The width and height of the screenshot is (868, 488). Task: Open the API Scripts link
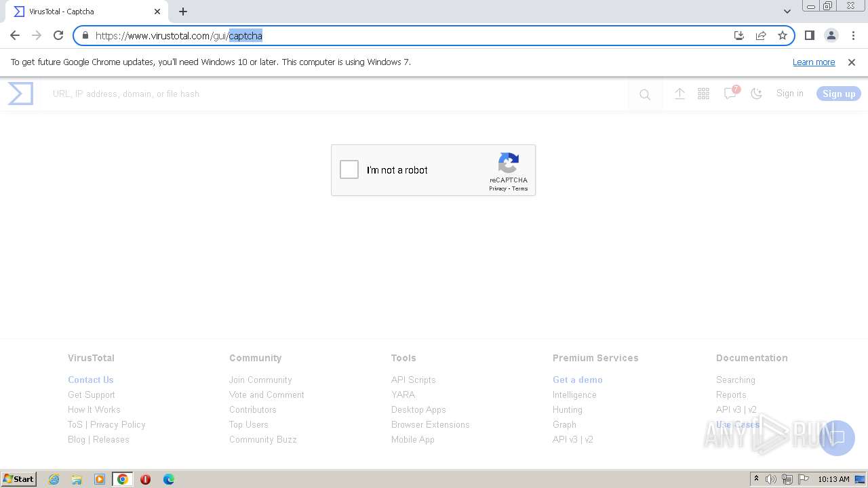pos(414,380)
